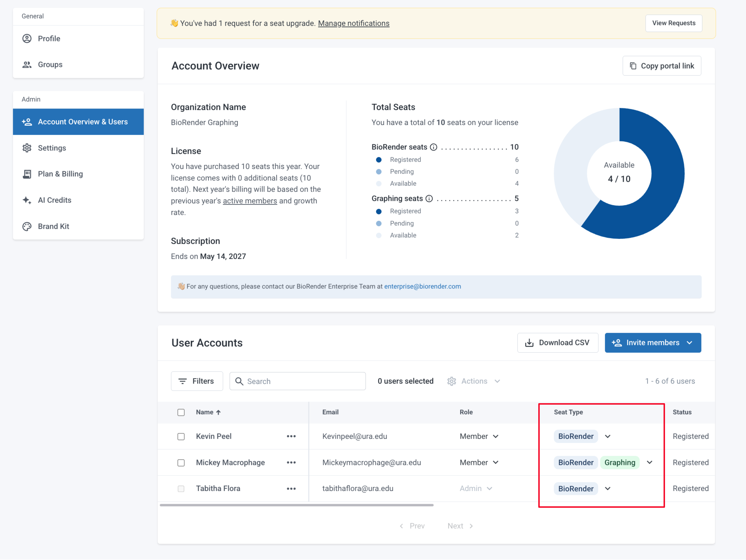
Task: Sort by Name column arrow
Action: (219, 413)
